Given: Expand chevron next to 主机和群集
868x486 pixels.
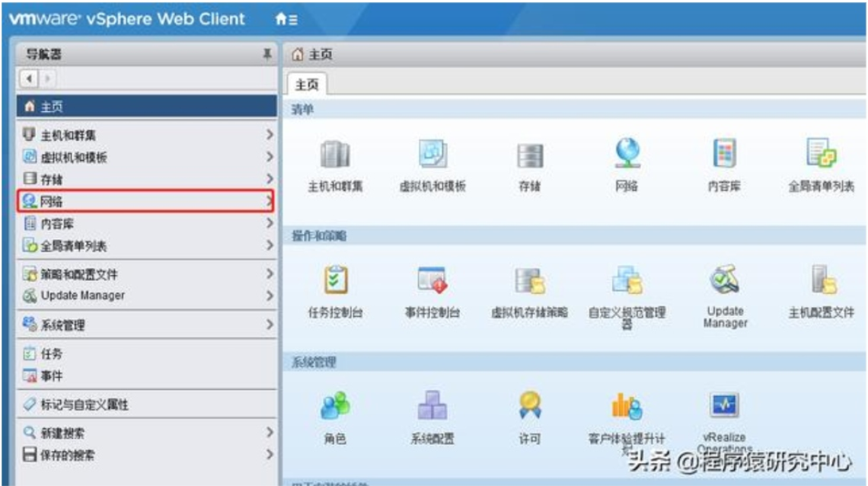Looking at the screenshot, I should click(x=270, y=135).
